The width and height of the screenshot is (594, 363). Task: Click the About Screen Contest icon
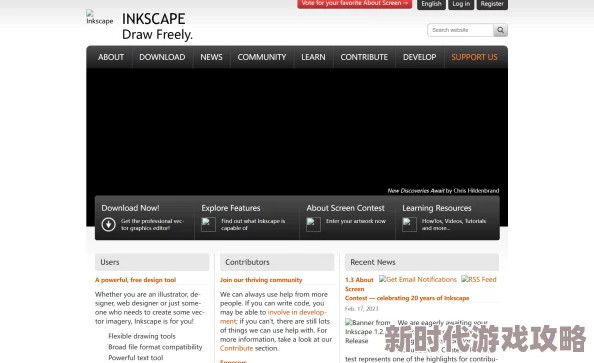pyautogui.click(x=313, y=224)
